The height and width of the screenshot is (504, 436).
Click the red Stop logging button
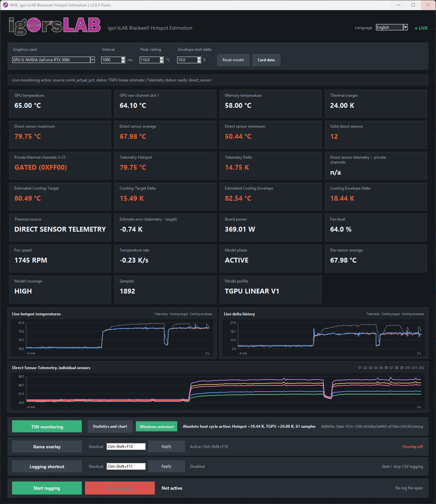tap(120, 488)
